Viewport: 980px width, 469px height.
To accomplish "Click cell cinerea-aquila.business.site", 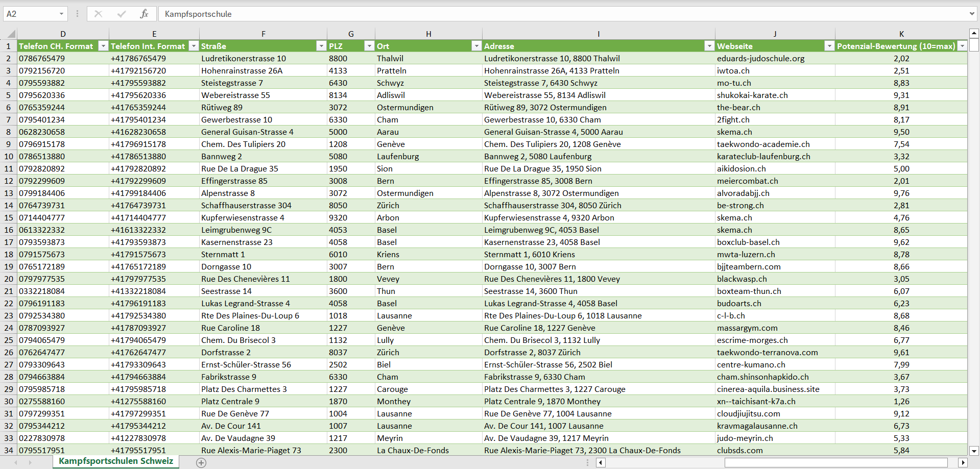I will point(775,389).
